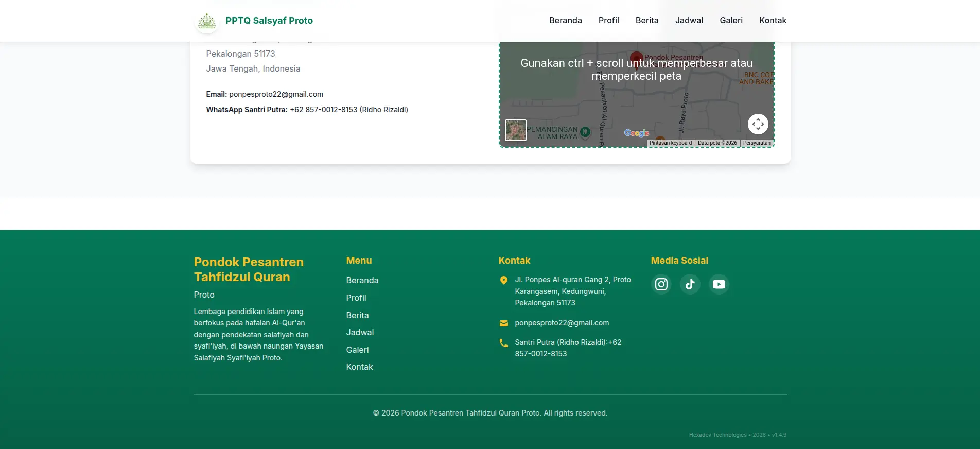Open the TikTok social media icon
This screenshot has width=980, height=449.
pos(690,284)
